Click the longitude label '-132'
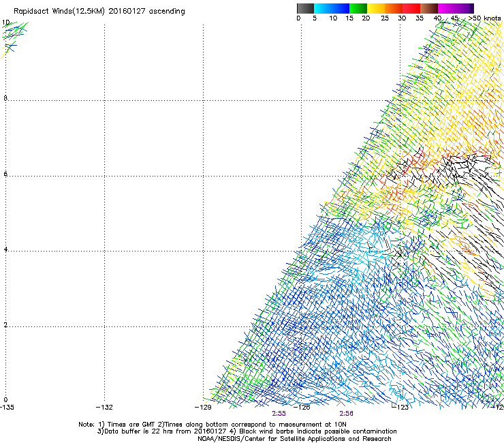Image resolution: width=504 pixels, height=443 pixels. pos(104,408)
